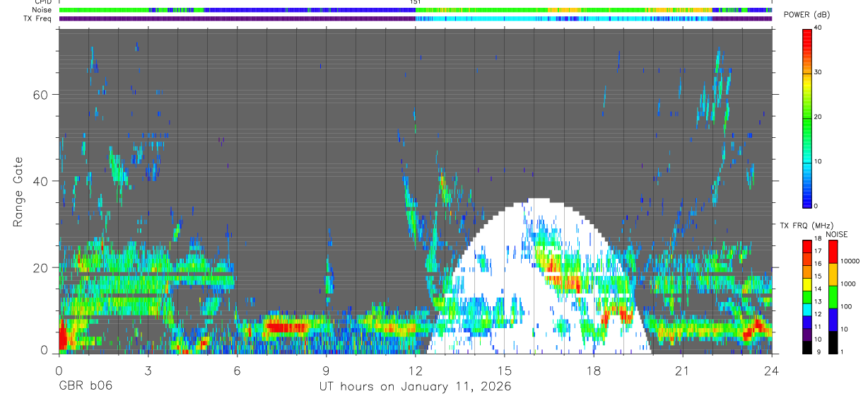Viewport: 868px width, 401px height.
Task: Click the blue 10 swatch in the NOISE legend
Action: coord(833,320)
